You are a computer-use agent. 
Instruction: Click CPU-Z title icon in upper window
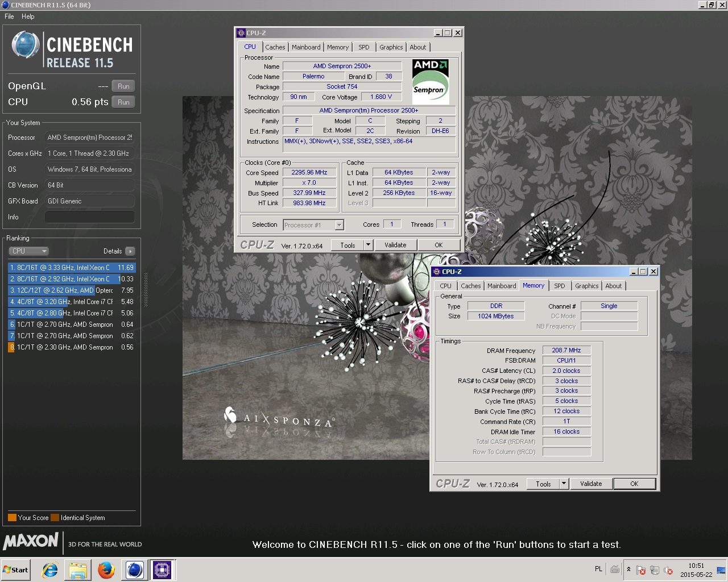241,33
